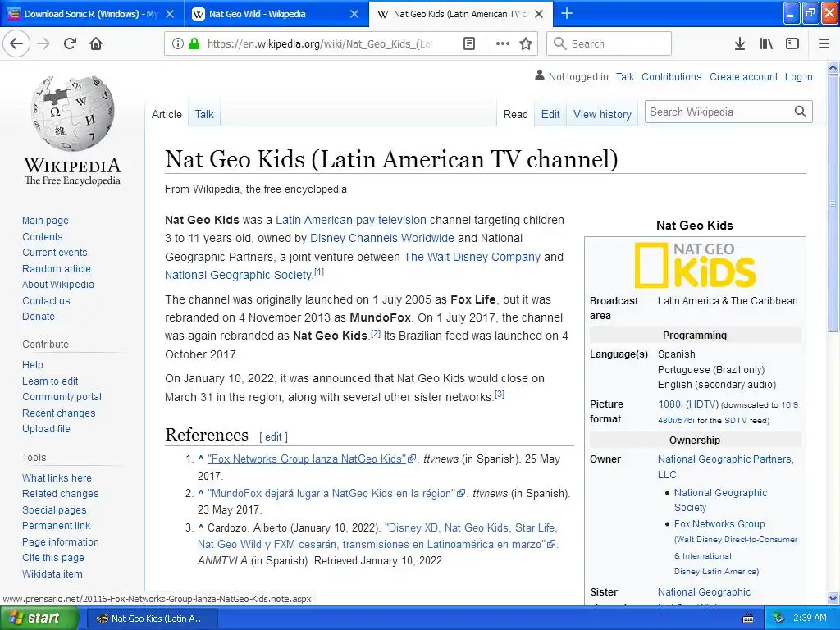840x630 pixels.
Task: Open the Firefox hamburger menu
Action: click(824, 43)
